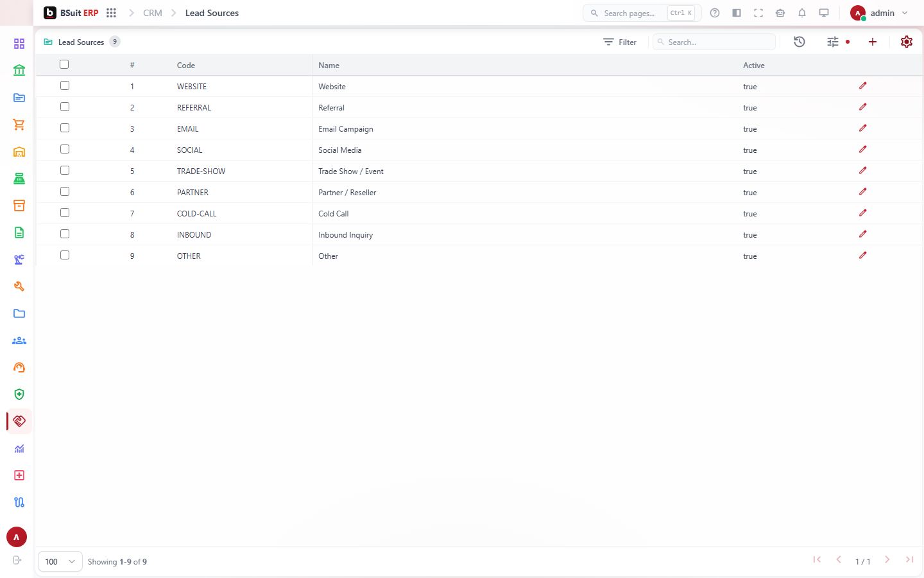Click the BSuit ERP logo
924x578 pixels.
click(71, 13)
